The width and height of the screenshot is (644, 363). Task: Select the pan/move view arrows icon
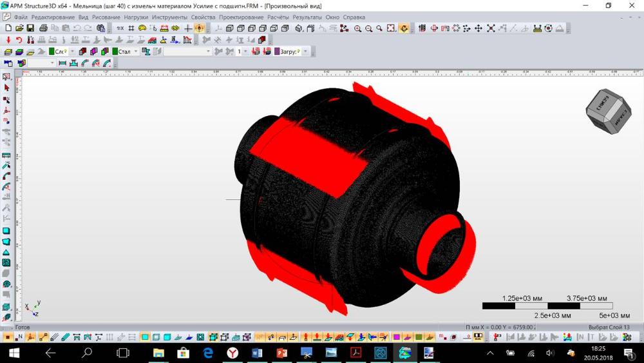tap(478, 28)
